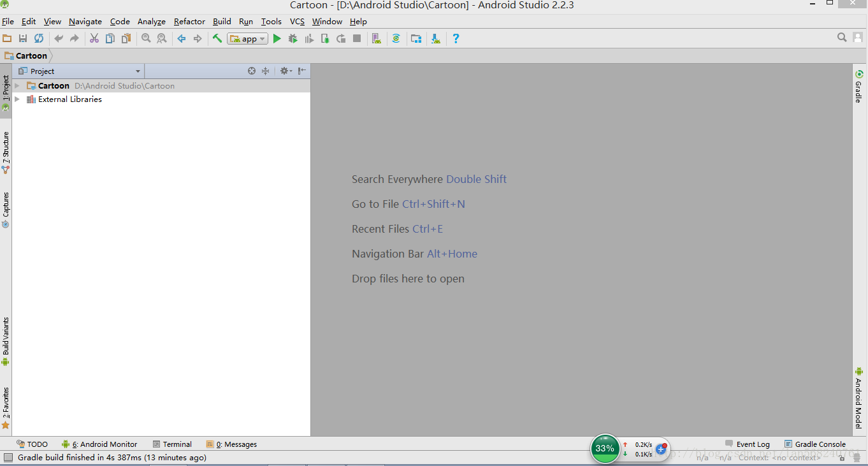Expand the Cartoon project tree node
Image resolution: width=868 pixels, height=466 pixels.
click(x=17, y=85)
